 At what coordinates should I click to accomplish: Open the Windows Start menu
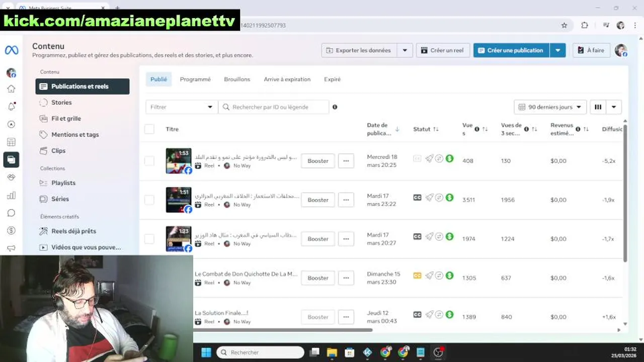pyautogui.click(x=206, y=352)
